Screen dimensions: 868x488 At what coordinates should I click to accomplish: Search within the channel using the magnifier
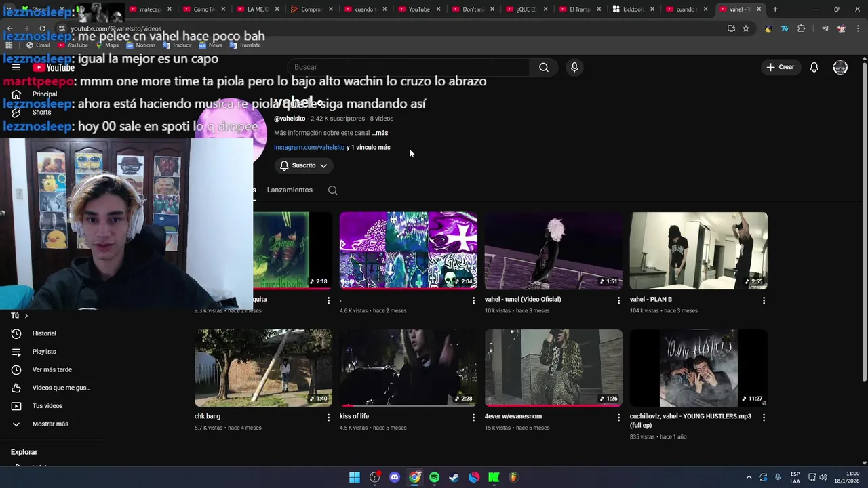click(332, 190)
